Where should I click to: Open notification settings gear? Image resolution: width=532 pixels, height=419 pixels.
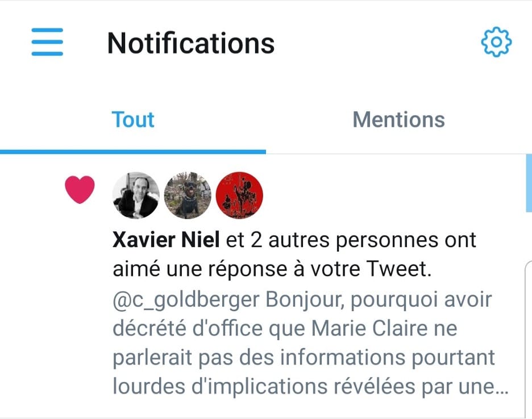pyautogui.click(x=496, y=42)
